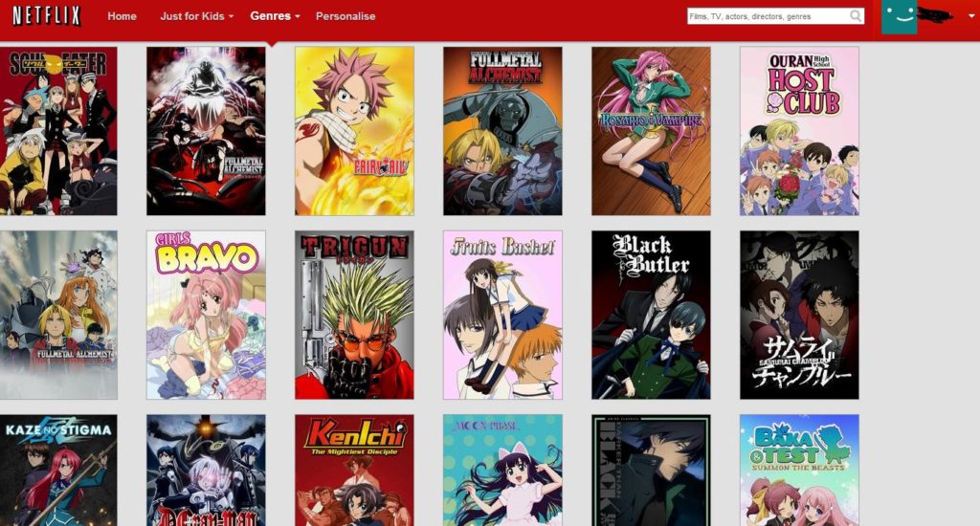Choose the orange Fullmetal Alchemist poster
This screenshot has width=980, height=526.
502,131
